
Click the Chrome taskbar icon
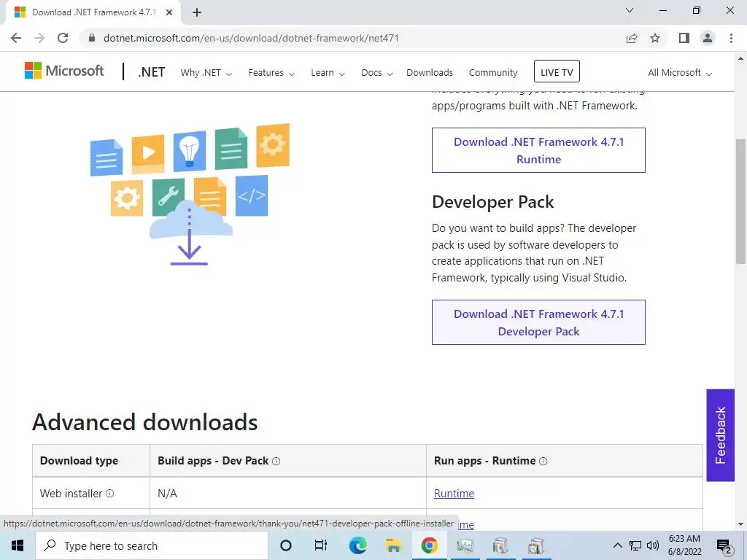point(429,545)
